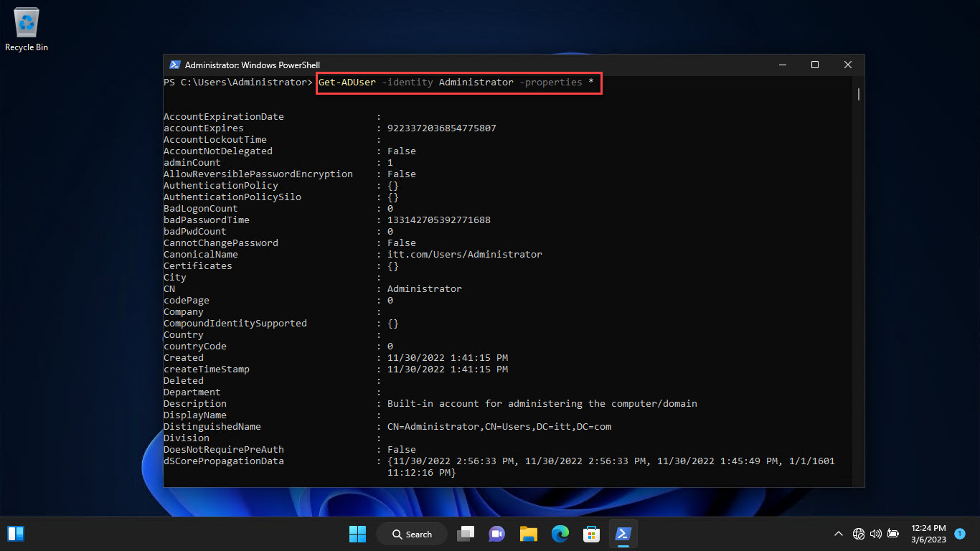Click the Search button on the taskbar

[x=411, y=534]
